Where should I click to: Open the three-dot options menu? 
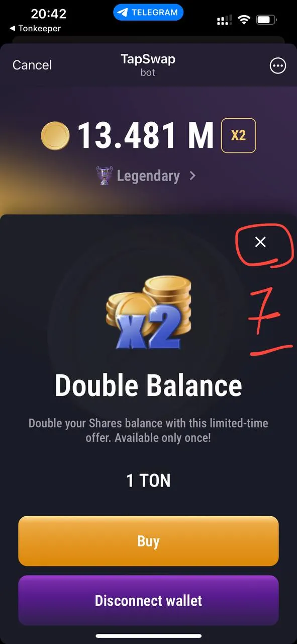[278, 66]
